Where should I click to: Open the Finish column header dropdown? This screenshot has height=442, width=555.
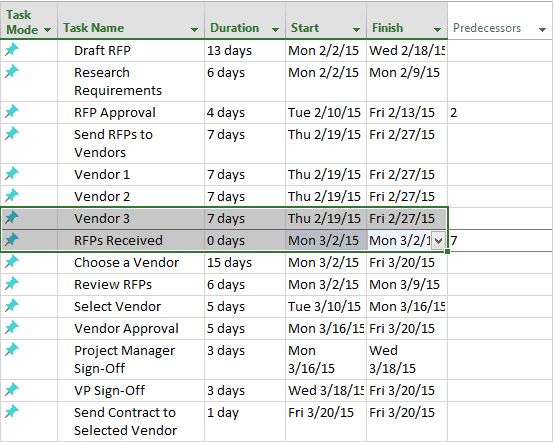click(x=437, y=30)
